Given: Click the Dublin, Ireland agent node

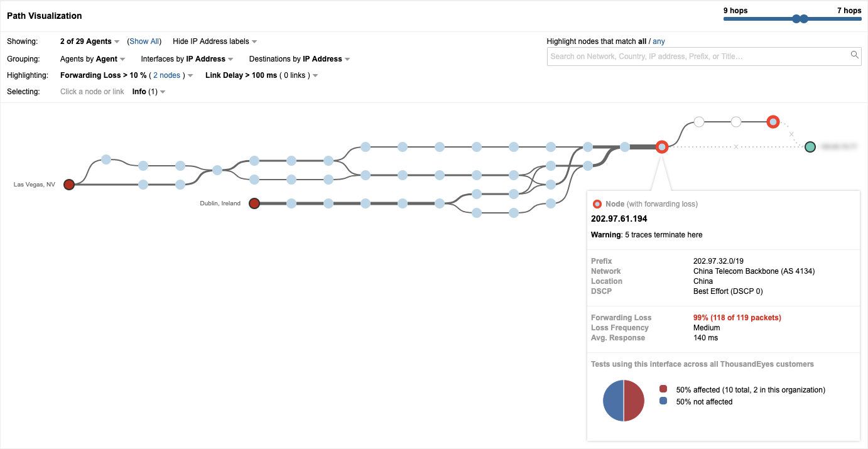Looking at the screenshot, I should [x=254, y=203].
